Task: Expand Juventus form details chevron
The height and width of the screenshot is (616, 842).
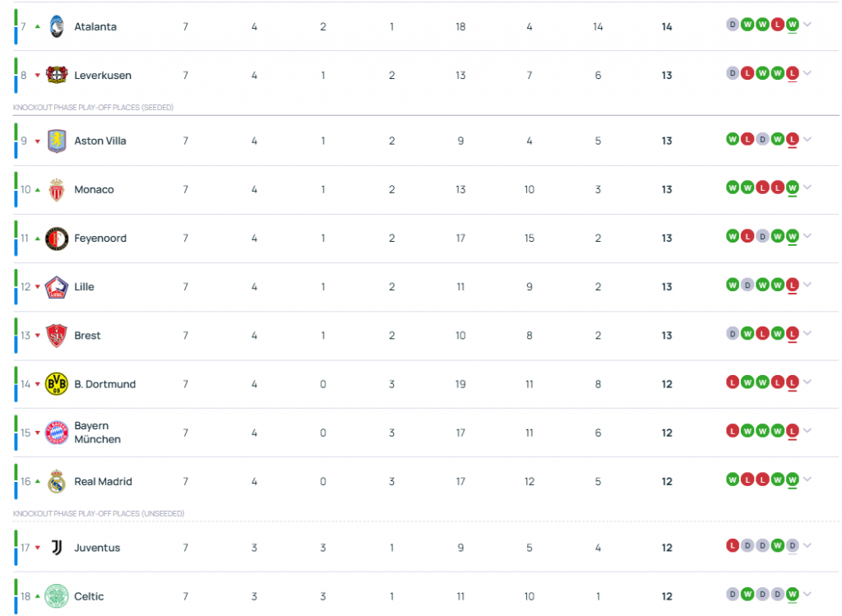Action: point(807,545)
